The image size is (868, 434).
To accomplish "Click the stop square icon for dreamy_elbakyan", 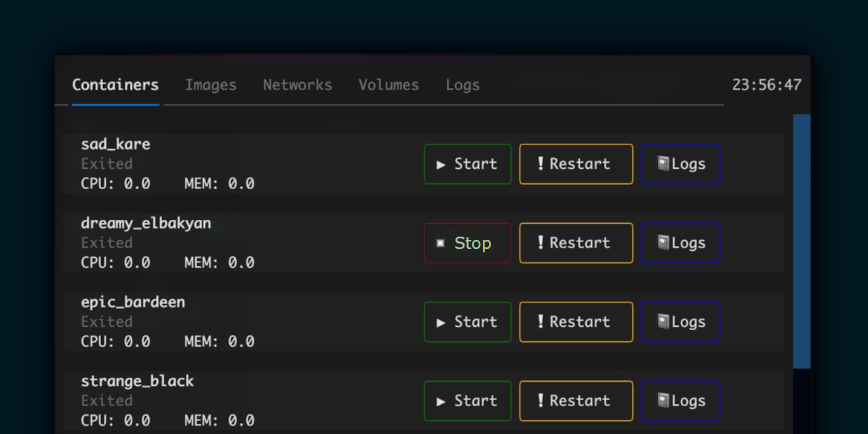I will [x=441, y=243].
